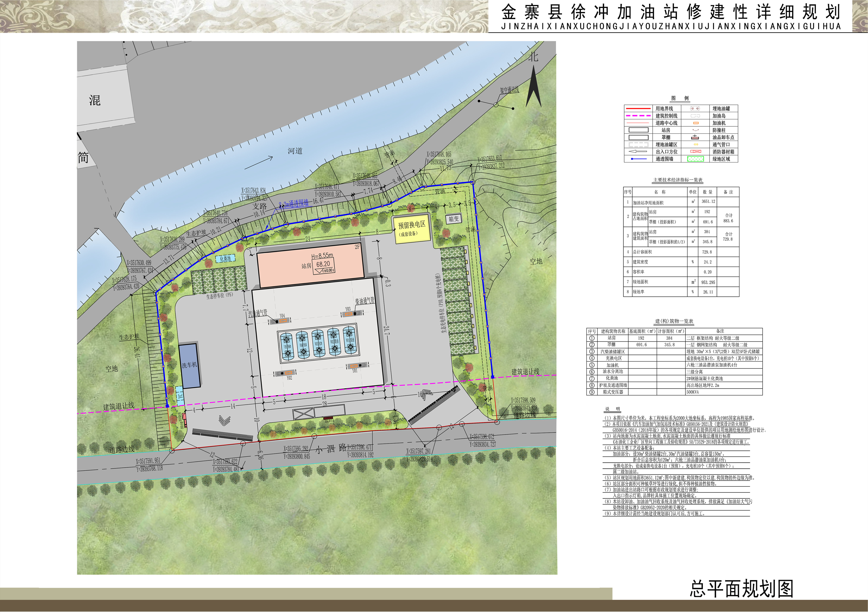Click the 小泗路 road label
Viewport: 868px width, 614px height.
click(331, 449)
